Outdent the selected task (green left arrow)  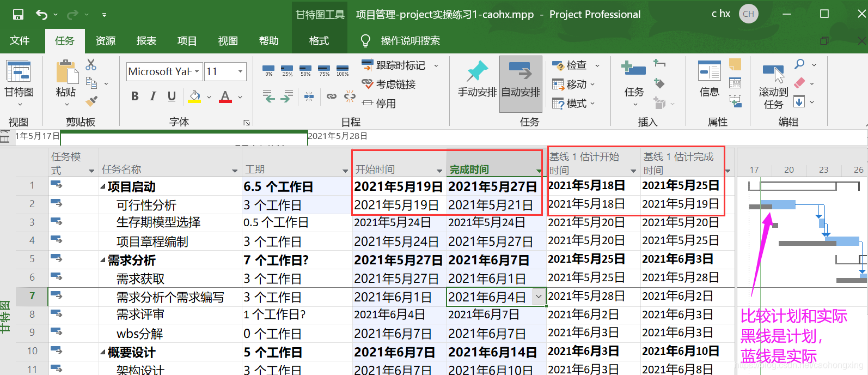[x=269, y=97]
